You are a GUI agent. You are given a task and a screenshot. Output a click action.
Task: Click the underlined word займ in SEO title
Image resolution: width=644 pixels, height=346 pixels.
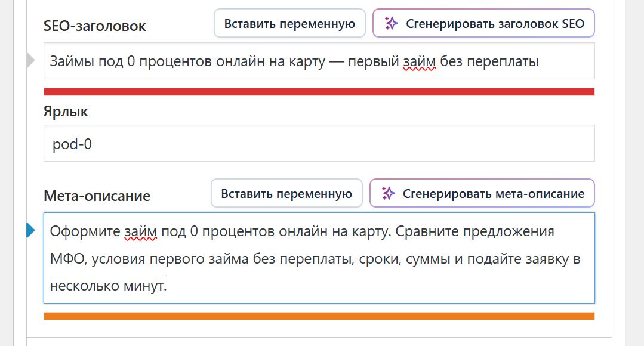pyautogui.click(x=420, y=61)
